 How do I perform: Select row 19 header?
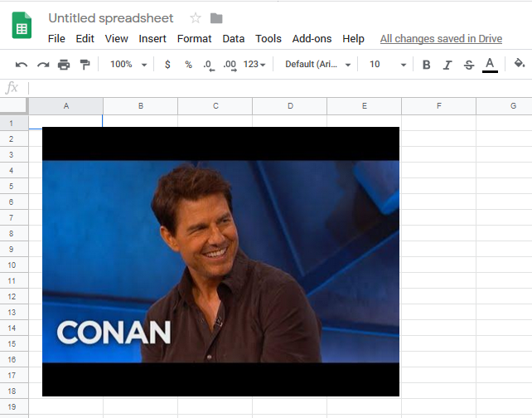(14, 406)
